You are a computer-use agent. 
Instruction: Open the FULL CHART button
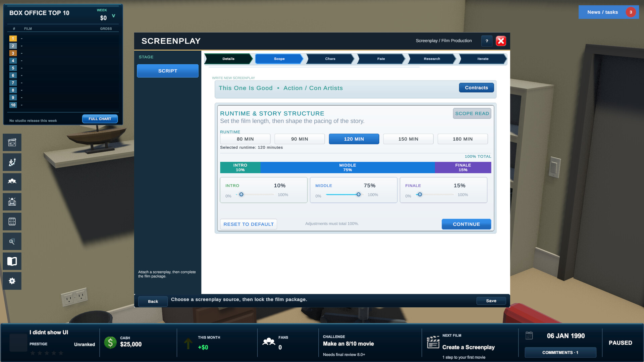100,119
